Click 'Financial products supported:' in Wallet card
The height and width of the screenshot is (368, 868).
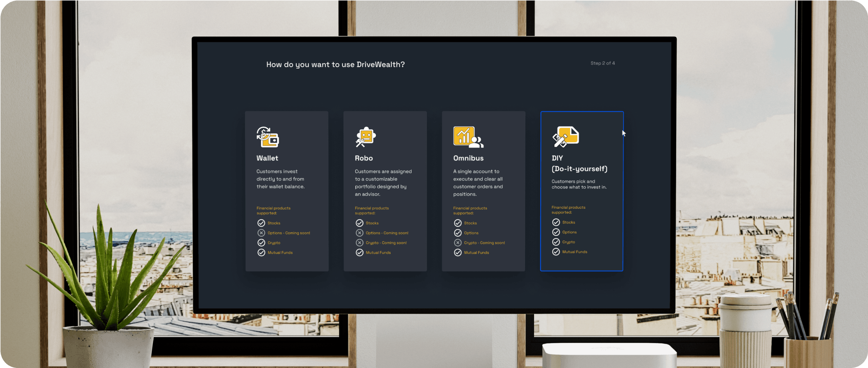click(x=274, y=211)
